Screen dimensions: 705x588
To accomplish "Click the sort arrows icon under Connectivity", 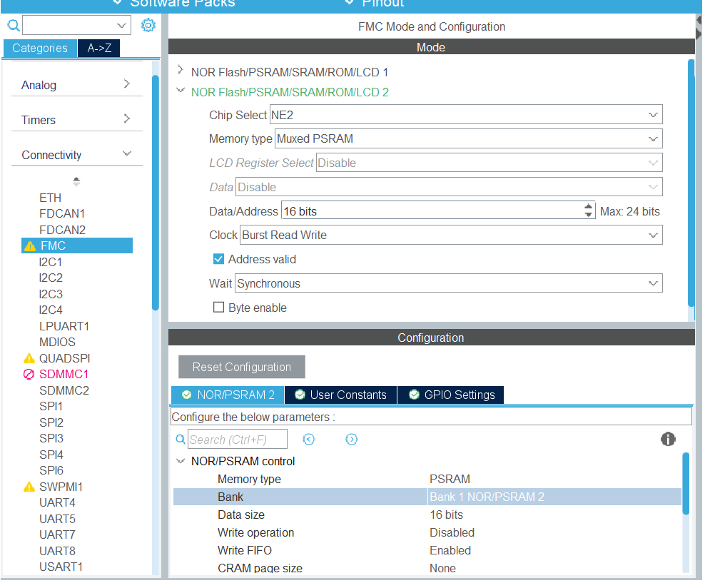I will (x=76, y=182).
